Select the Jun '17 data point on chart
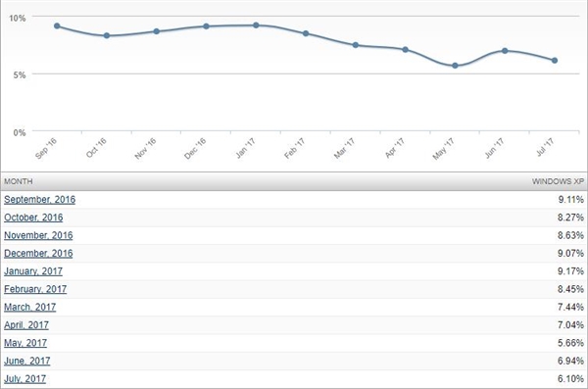Screen dimensions: 588x389 (505, 51)
